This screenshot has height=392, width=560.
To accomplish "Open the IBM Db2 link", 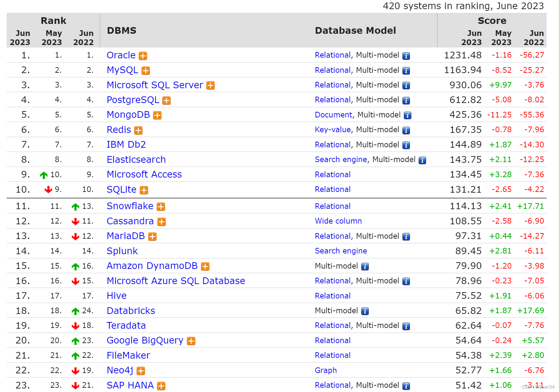I will (x=126, y=144).
